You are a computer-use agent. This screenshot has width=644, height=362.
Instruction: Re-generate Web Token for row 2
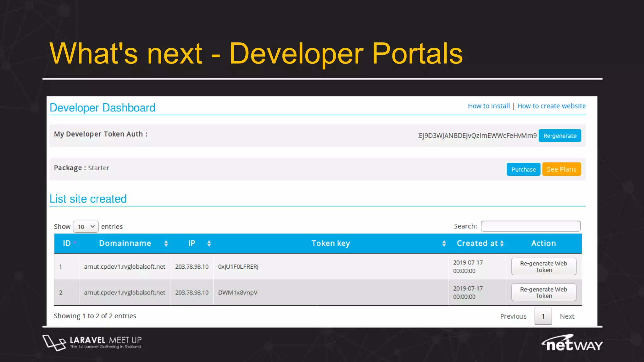(544, 293)
